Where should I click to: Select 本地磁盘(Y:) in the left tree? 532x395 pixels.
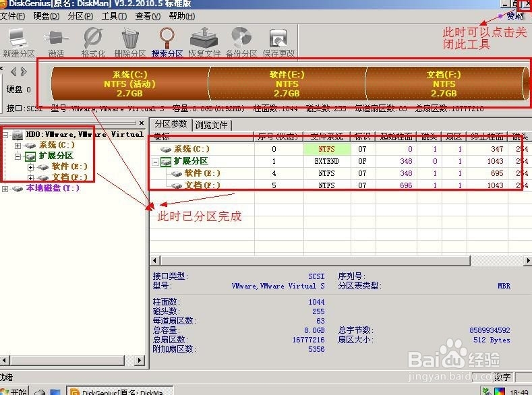[x=53, y=188]
